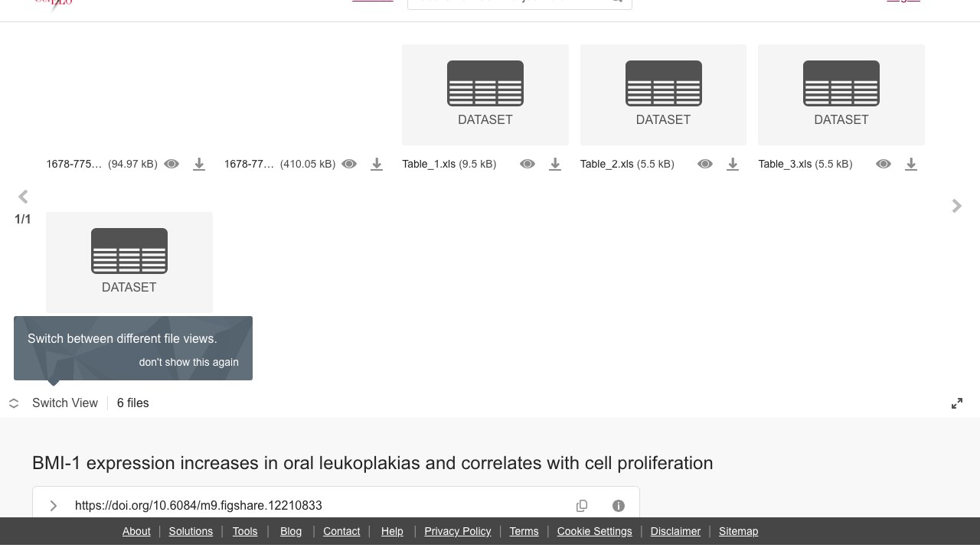This screenshot has height=551, width=980.
Task: Open the Sitemap footer link
Action: click(x=739, y=531)
